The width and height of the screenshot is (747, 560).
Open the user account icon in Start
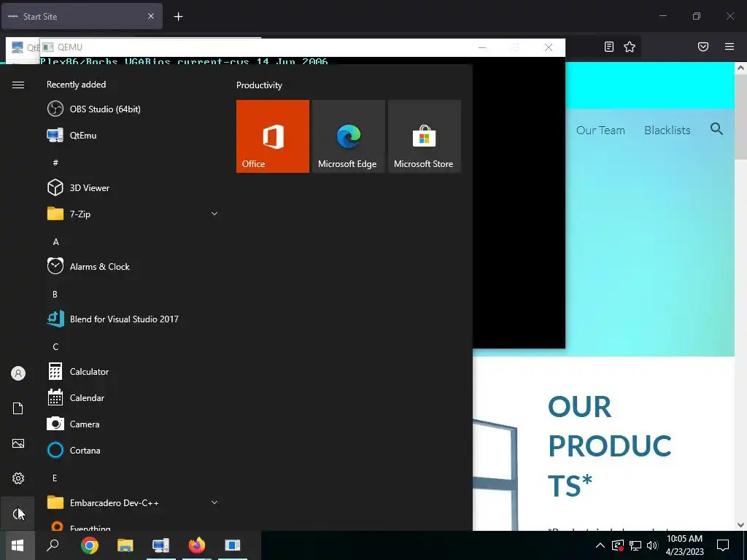(x=18, y=373)
